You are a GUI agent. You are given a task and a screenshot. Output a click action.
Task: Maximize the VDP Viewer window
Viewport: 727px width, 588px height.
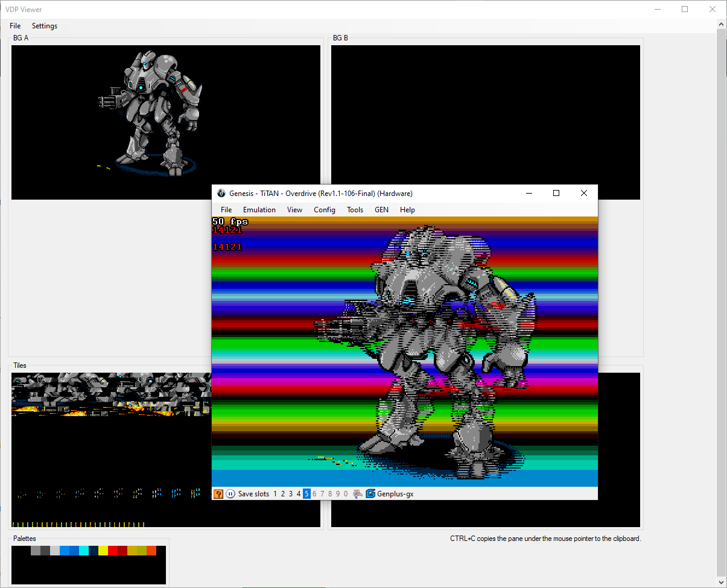tap(685, 9)
